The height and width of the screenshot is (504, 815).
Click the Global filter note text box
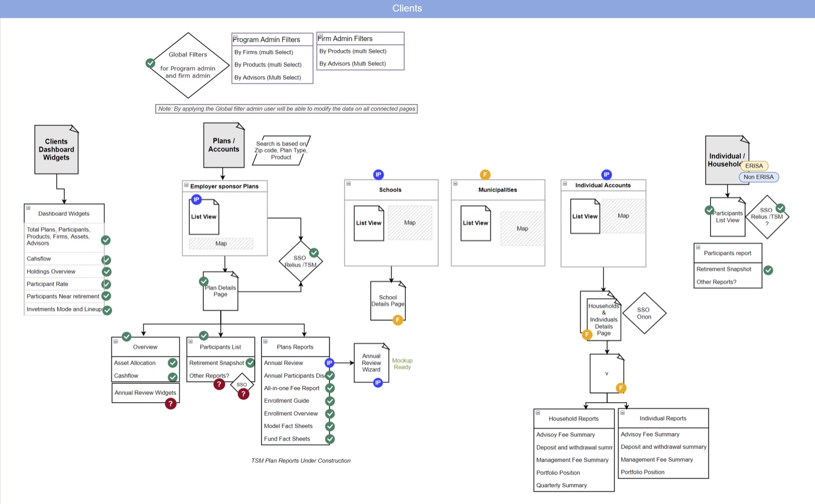coord(287,109)
